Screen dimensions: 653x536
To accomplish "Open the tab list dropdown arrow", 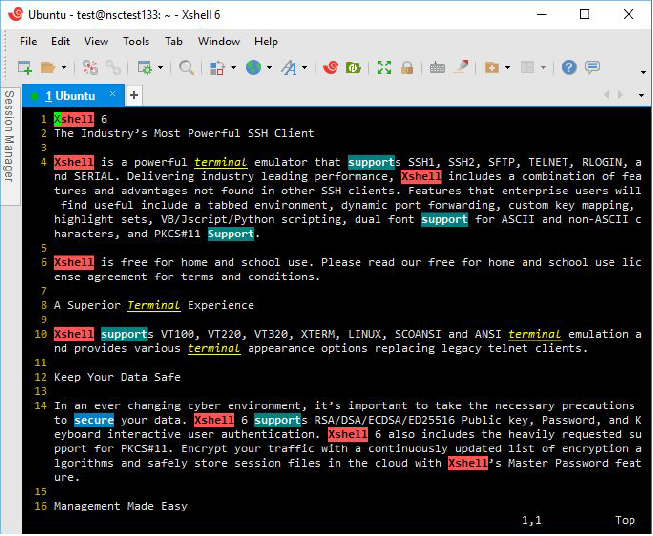I will click(x=641, y=95).
